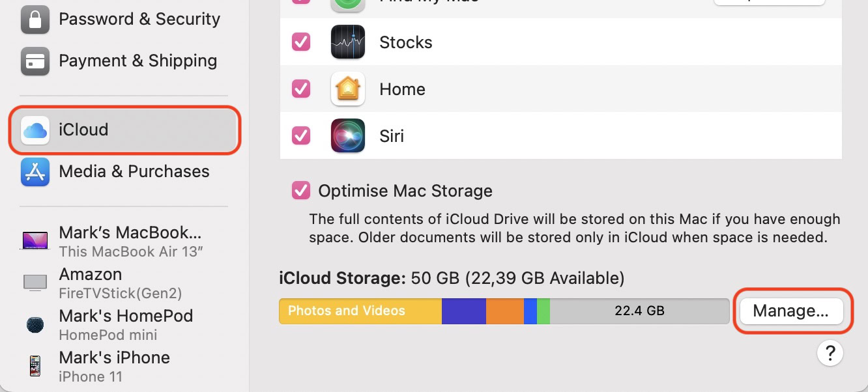Click the iCloud cloud icon in sidebar
This screenshot has height=392, width=868.
pos(35,130)
